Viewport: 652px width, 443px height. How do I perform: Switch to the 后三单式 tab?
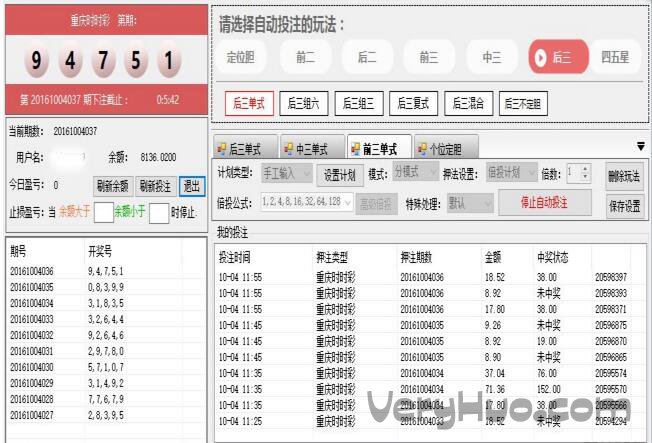pyautogui.click(x=245, y=146)
